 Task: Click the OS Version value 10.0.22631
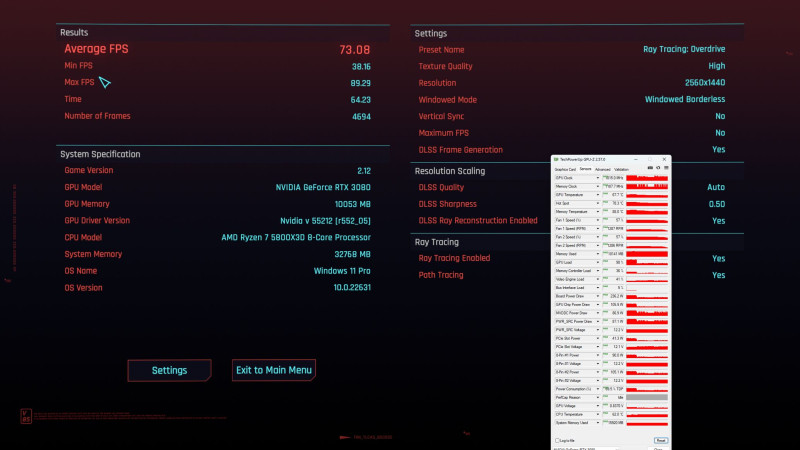pyautogui.click(x=352, y=288)
